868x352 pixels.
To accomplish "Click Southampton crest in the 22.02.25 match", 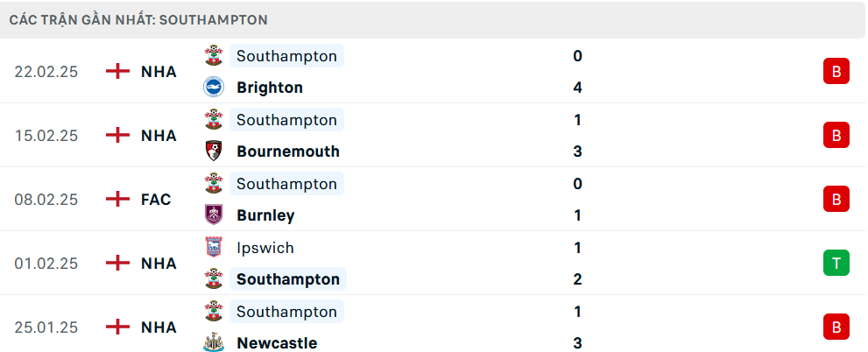I will click(213, 56).
